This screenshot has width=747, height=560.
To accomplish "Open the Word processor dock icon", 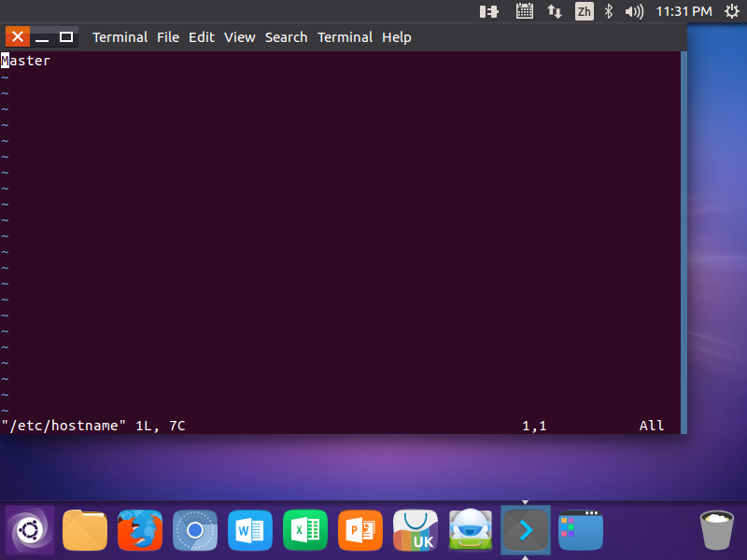I will 250,530.
